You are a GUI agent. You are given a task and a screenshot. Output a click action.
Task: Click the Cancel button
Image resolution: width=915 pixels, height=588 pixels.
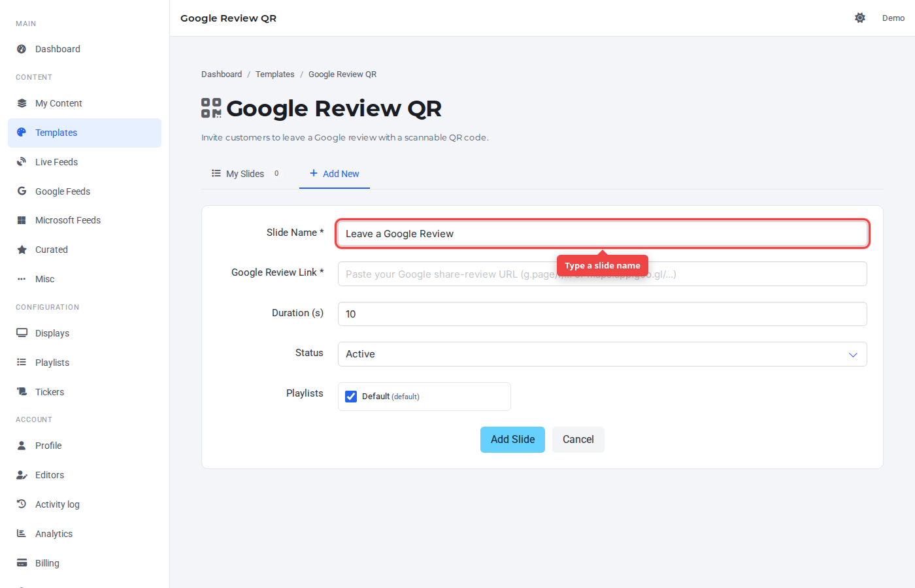point(578,440)
